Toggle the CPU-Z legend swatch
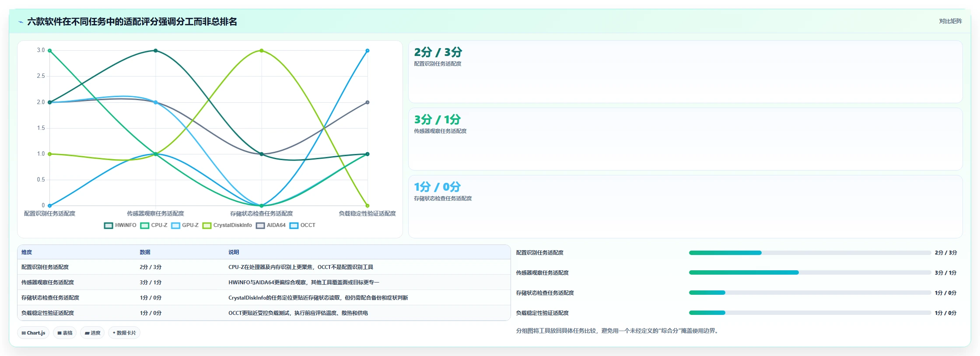Viewport: 980px width, 356px height. point(145,226)
